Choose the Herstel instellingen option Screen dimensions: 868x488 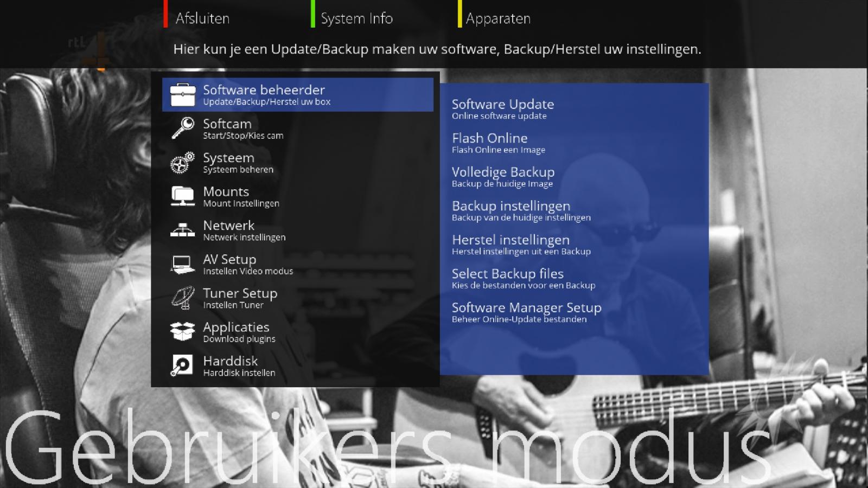510,240
